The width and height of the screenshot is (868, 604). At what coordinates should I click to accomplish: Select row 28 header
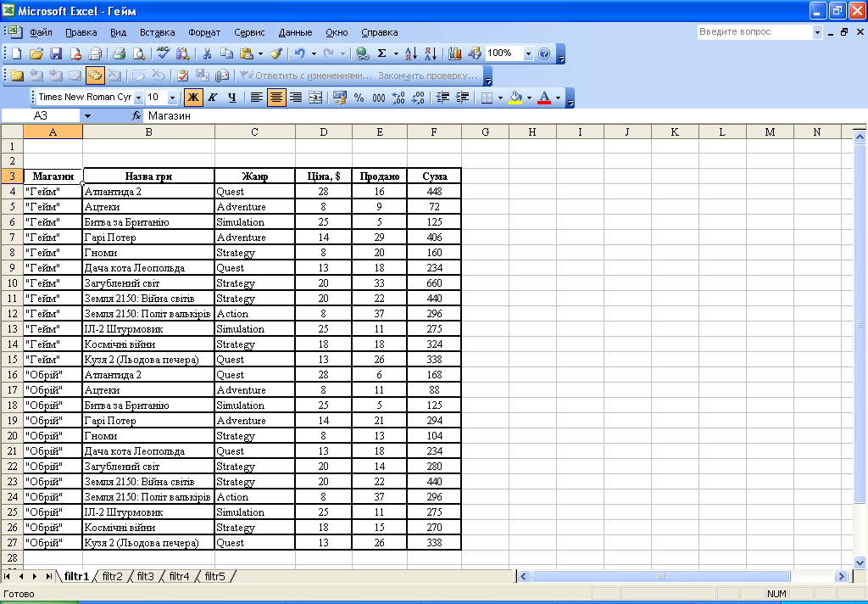point(12,557)
